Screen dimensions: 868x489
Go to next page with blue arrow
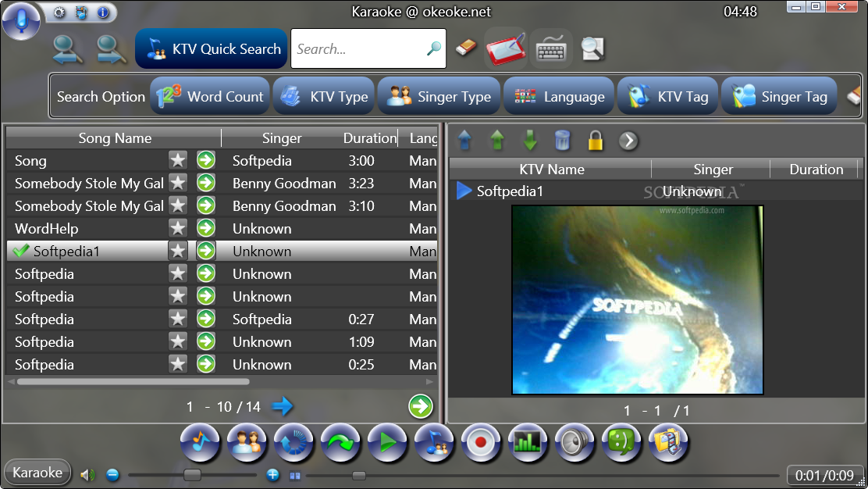(x=282, y=406)
